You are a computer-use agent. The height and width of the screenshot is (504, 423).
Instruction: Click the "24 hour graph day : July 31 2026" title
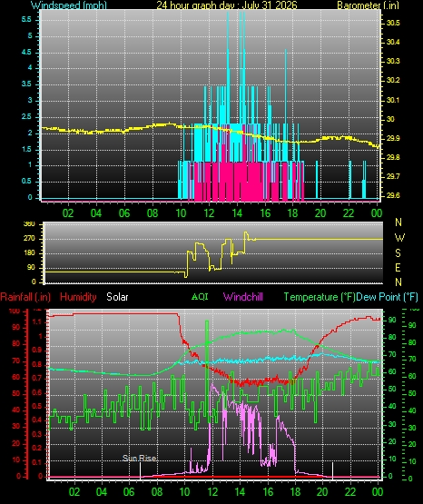[x=227, y=5]
